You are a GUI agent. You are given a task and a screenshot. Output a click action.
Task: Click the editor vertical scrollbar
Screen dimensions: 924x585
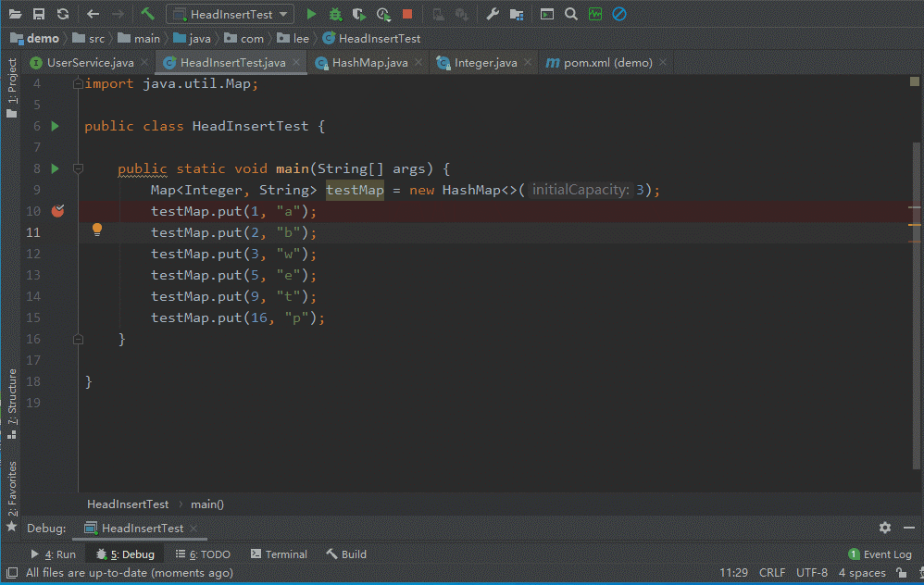point(917,305)
